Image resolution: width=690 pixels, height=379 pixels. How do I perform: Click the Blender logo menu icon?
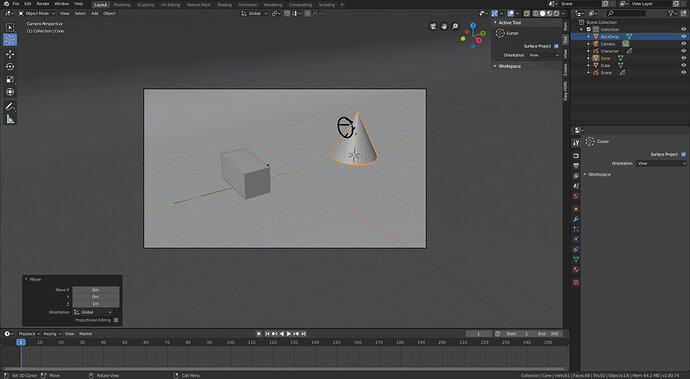point(6,4)
